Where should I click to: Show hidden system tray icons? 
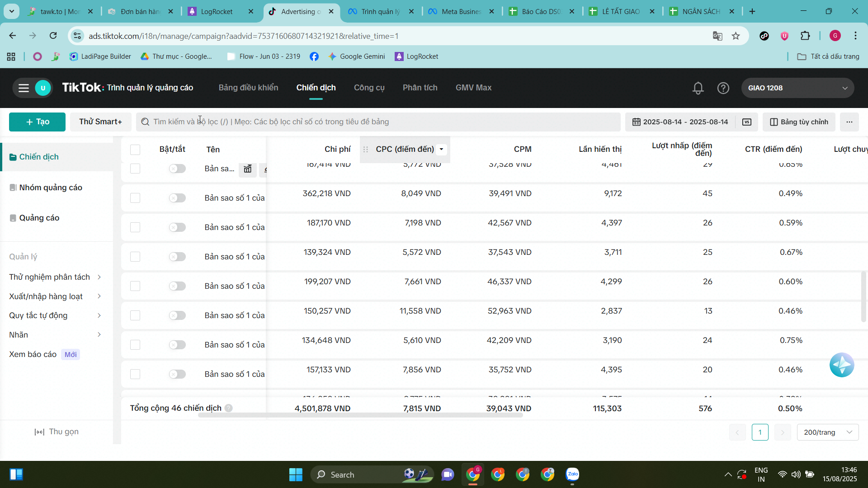coord(728,474)
